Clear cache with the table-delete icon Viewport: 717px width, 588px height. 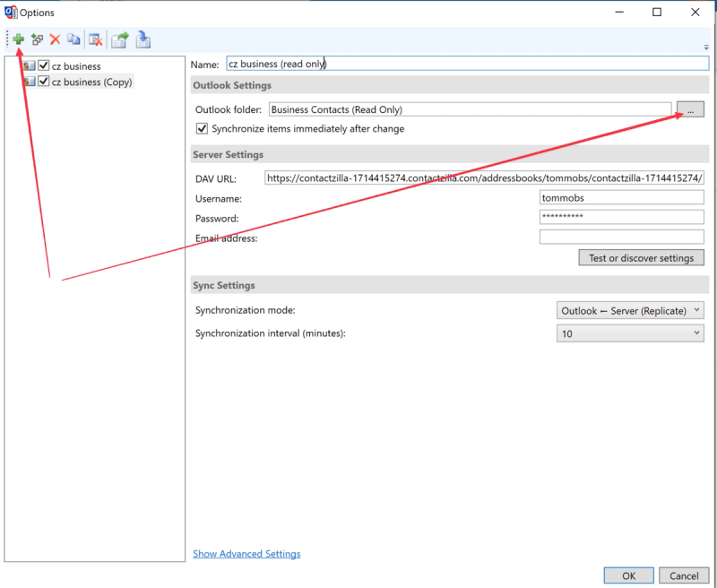(x=97, y=39)
